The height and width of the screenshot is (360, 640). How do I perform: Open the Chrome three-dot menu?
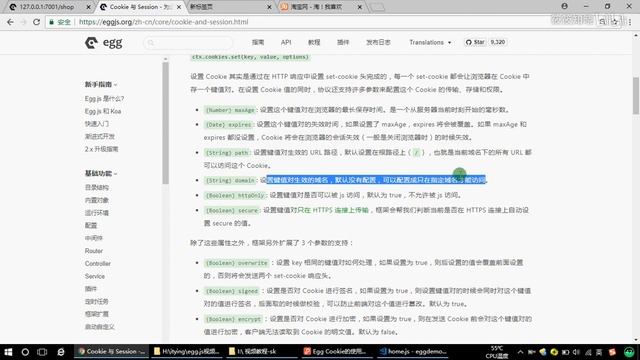[630, 22]
